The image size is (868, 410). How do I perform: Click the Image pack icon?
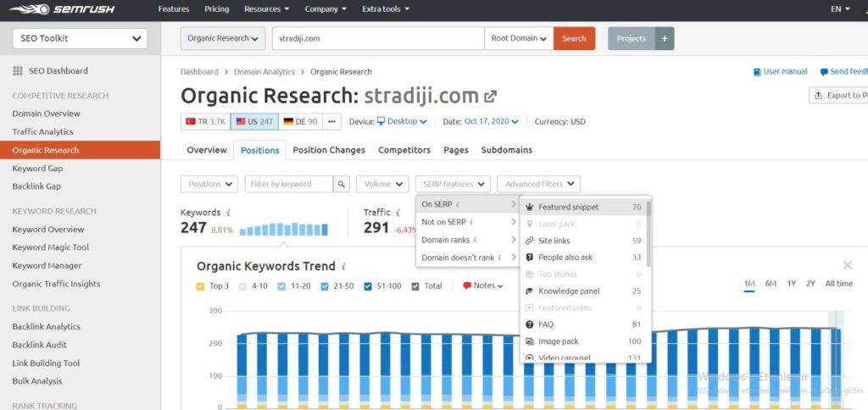529,341
